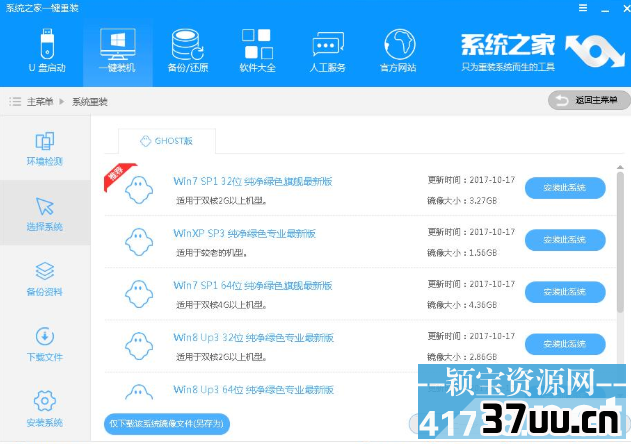
Task: Open Win7 SP1 32位 纯净绿色旗舰最新版 link
Action: (x=253, y=182)
